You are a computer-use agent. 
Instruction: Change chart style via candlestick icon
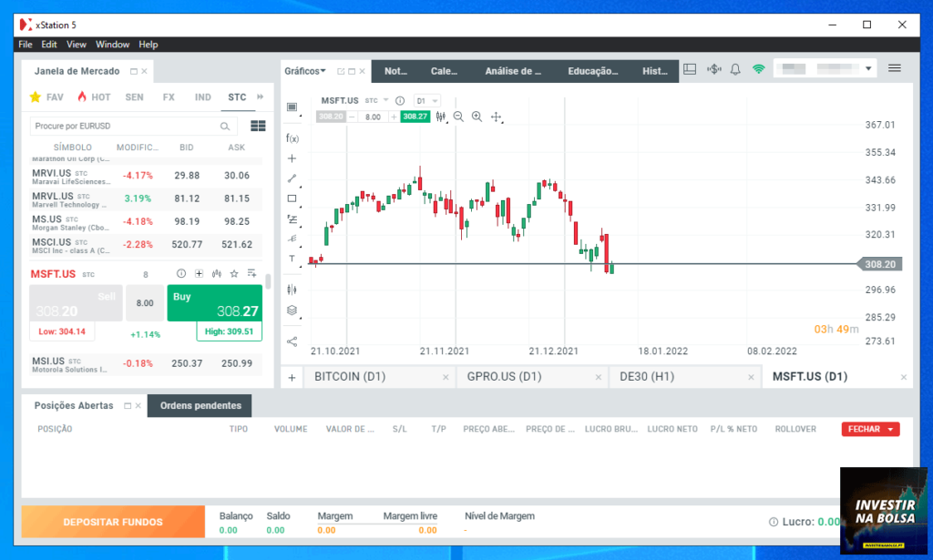click(440, 117)
